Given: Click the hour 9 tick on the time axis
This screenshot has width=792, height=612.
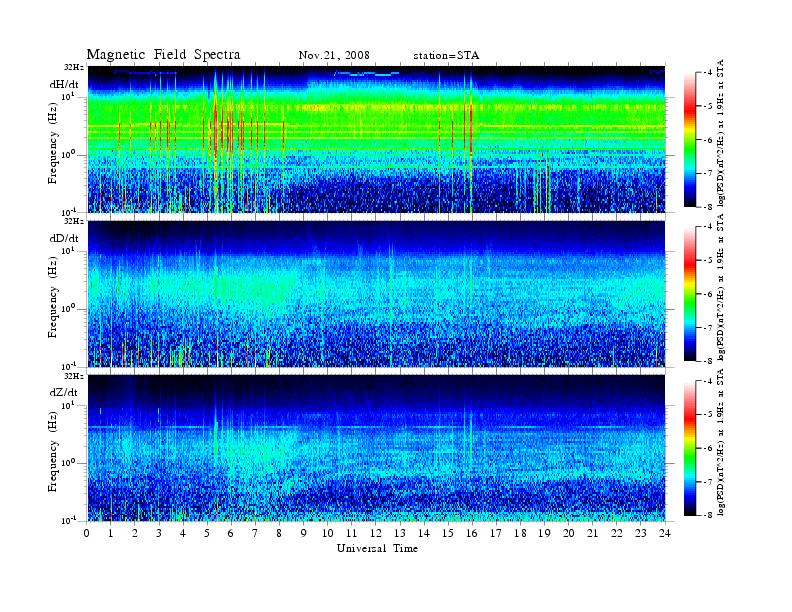Looking at the screenshot, I should point(304,533).
